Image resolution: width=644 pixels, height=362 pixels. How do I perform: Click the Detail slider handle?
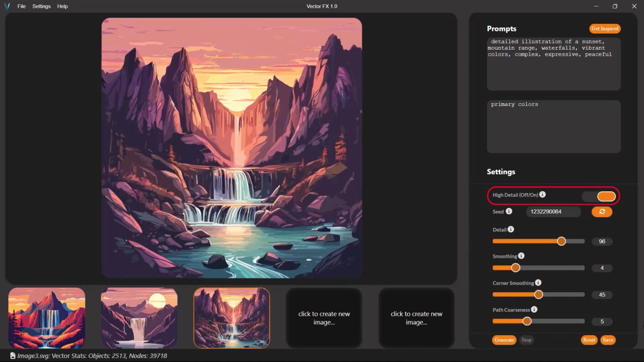561,241
